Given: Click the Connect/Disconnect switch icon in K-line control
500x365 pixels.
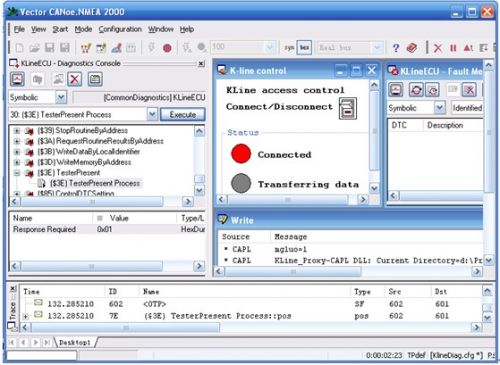Looking at the screenshot, I should 348,108.
